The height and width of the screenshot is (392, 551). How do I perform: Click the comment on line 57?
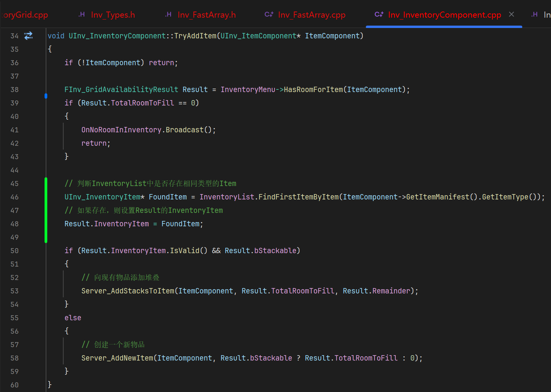[113, 344]
